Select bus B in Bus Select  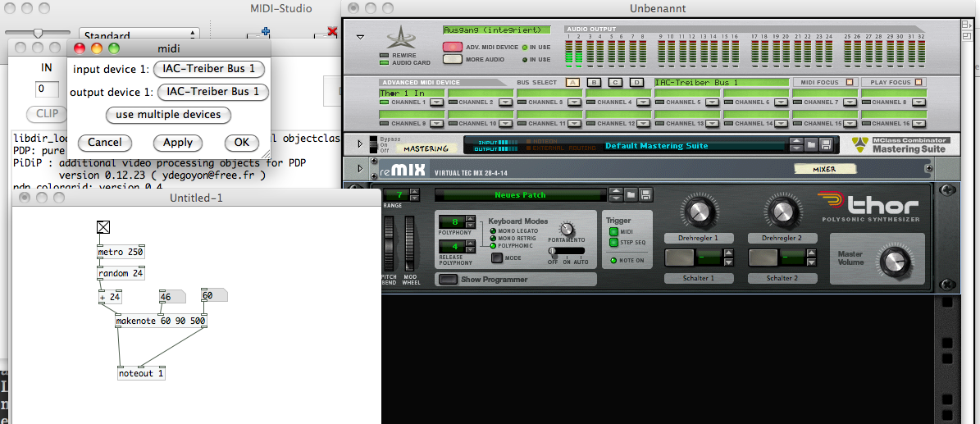594,82
